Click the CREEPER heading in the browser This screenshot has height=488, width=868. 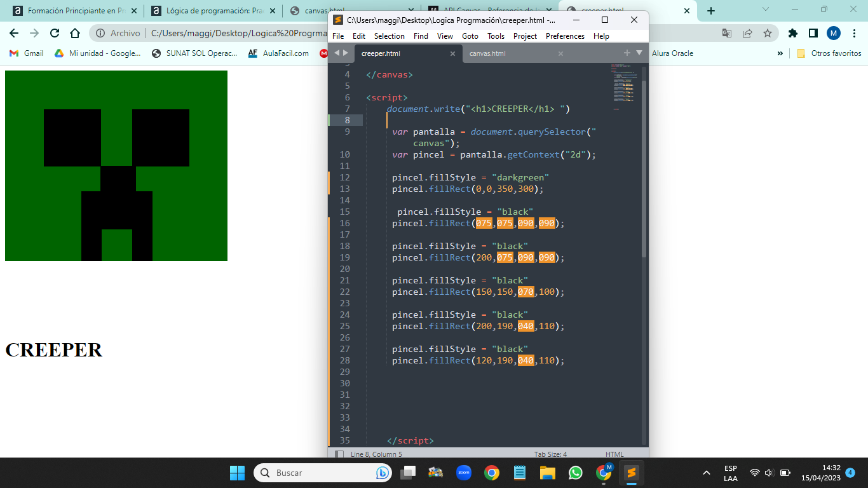[x=53, y=349]
